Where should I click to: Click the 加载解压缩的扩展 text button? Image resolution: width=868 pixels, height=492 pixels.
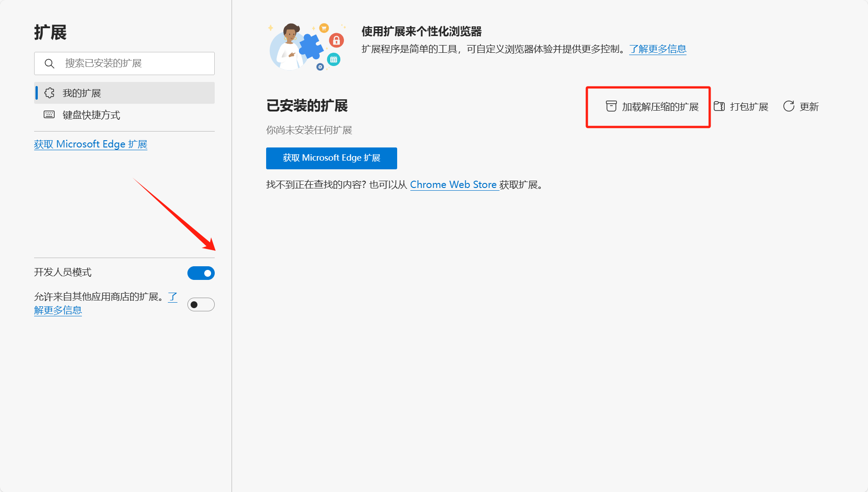pyautogui.click(x=660, y=107)
